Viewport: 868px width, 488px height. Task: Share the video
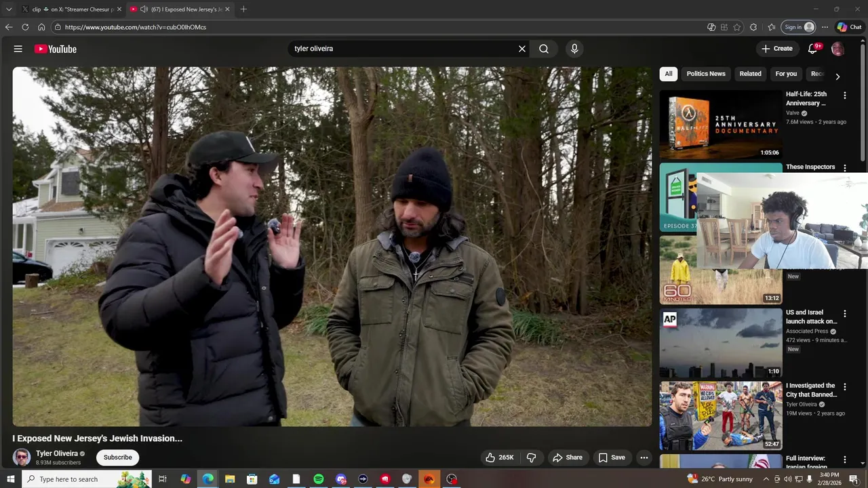(568, 457)
